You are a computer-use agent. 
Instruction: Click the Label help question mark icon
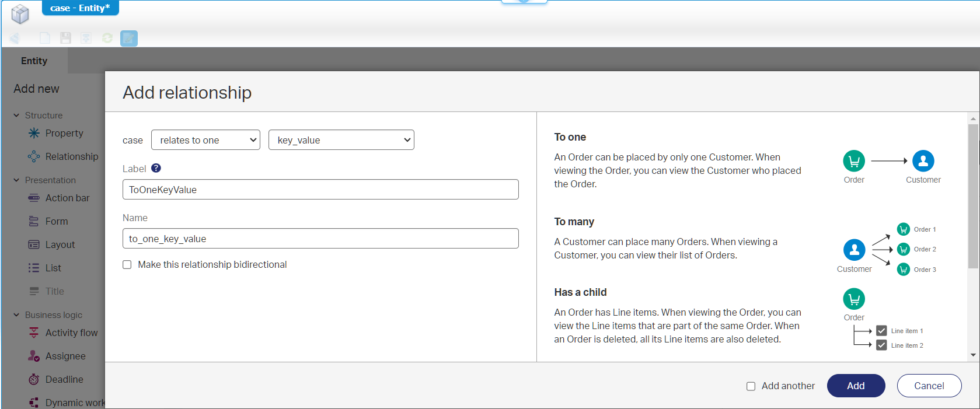point(156,168)
